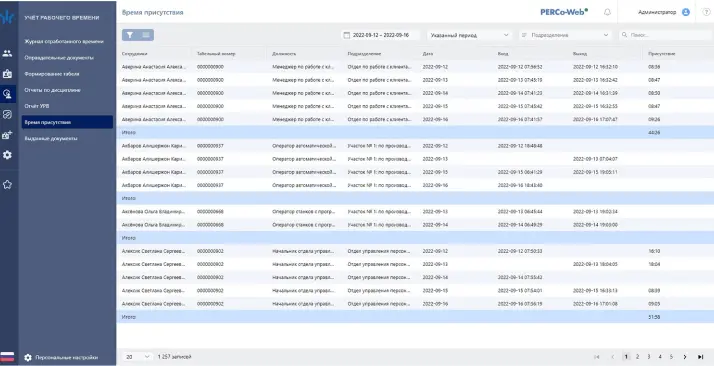
Task: Click the PERCo-Web brand title
Action: click(x=564, y=12)
